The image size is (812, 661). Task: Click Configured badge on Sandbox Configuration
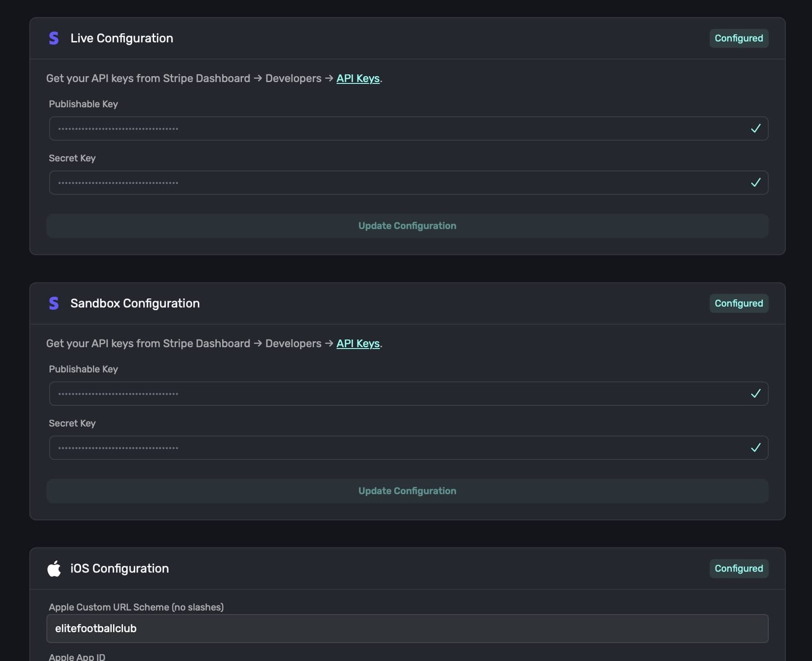pos(739,303)
